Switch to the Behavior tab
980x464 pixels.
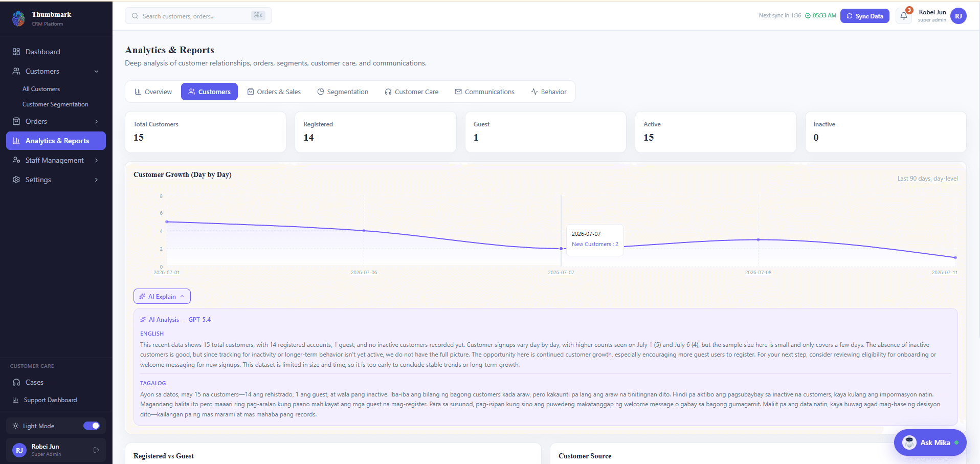coord(549,92)
